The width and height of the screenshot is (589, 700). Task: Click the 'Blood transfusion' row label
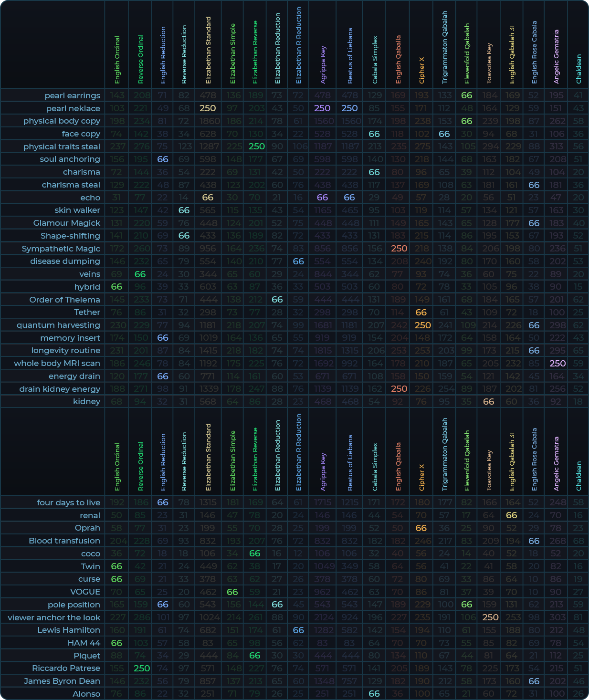tap(64, 541)
